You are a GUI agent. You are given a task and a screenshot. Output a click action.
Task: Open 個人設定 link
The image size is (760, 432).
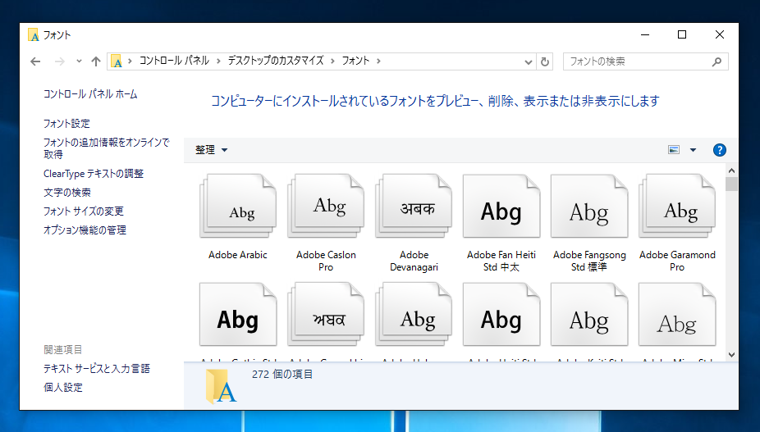[63, 387]
